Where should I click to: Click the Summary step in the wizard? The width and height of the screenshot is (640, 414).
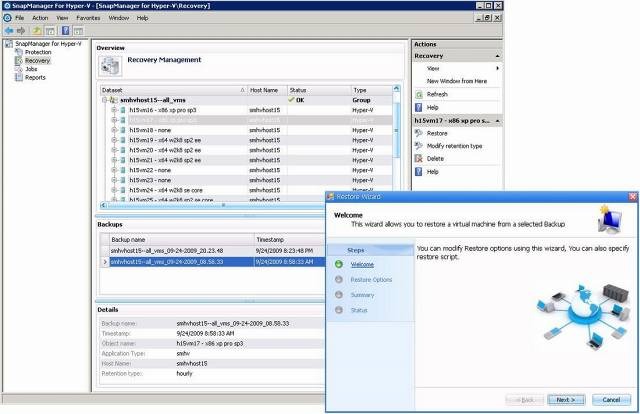click(362, 295)
